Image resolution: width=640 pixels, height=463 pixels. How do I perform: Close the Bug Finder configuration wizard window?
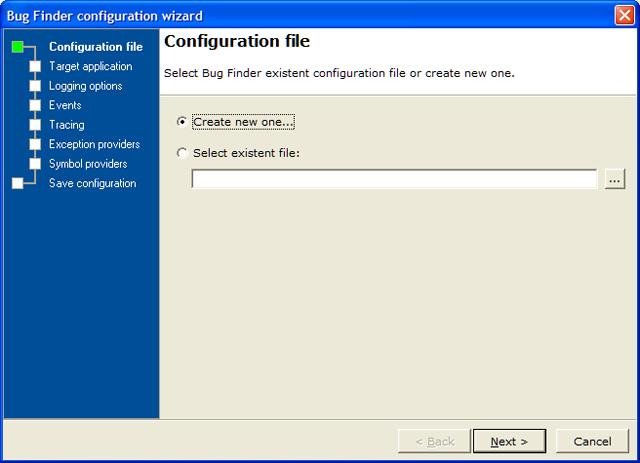point(623,15)
